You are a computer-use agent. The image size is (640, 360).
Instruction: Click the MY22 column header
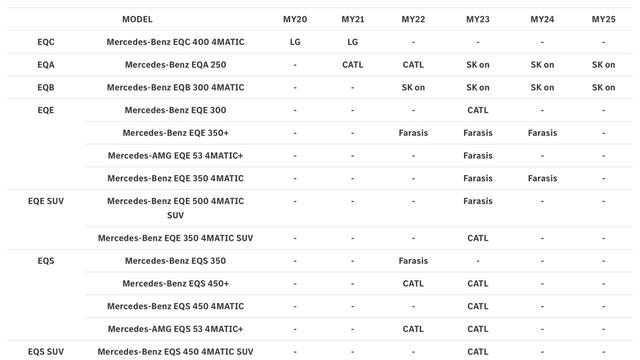(x=413, y=19)
